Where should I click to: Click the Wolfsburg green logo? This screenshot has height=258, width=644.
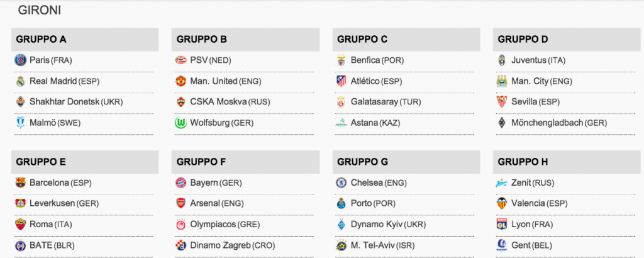180,123
